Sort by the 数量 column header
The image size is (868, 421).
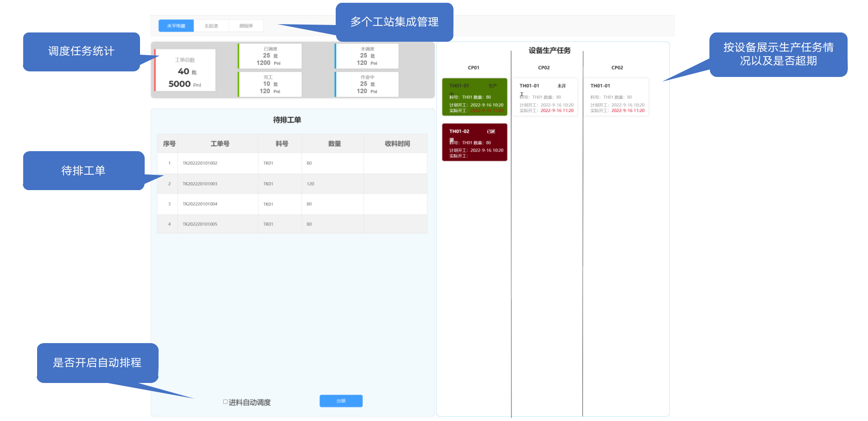pos(334,144)
